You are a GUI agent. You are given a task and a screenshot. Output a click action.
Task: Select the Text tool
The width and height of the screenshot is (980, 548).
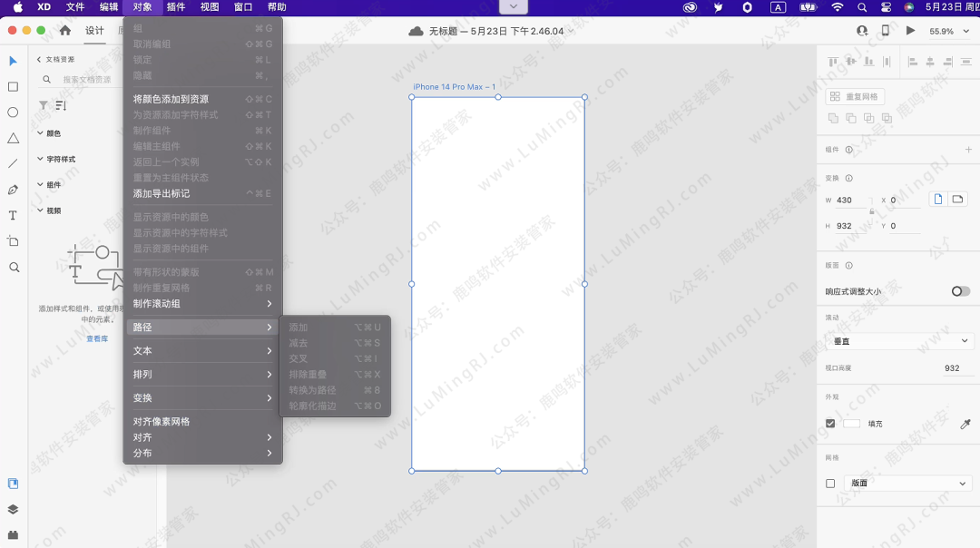coord(13,216)
